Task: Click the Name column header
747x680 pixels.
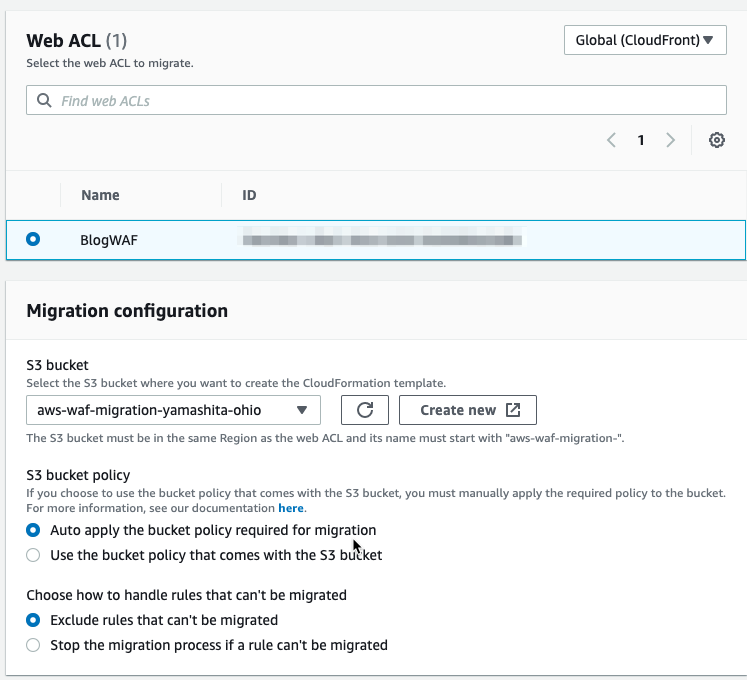Action: [100, 195]
